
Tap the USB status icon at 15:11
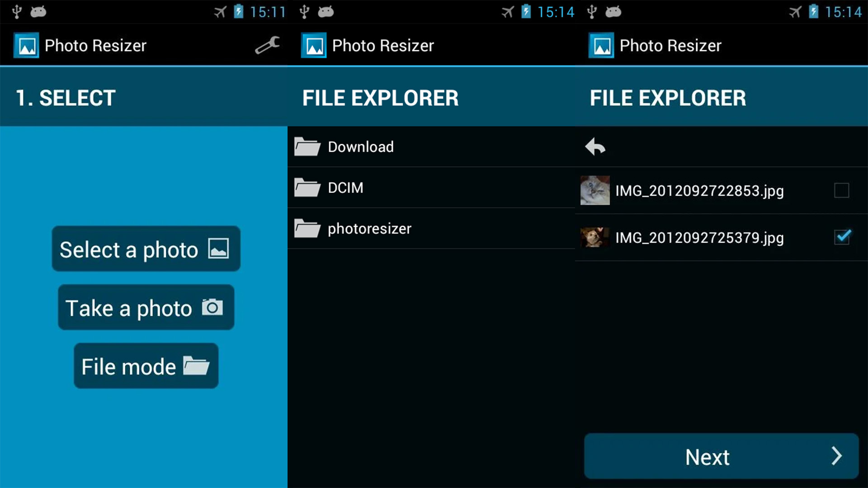[x=17, y=12]
